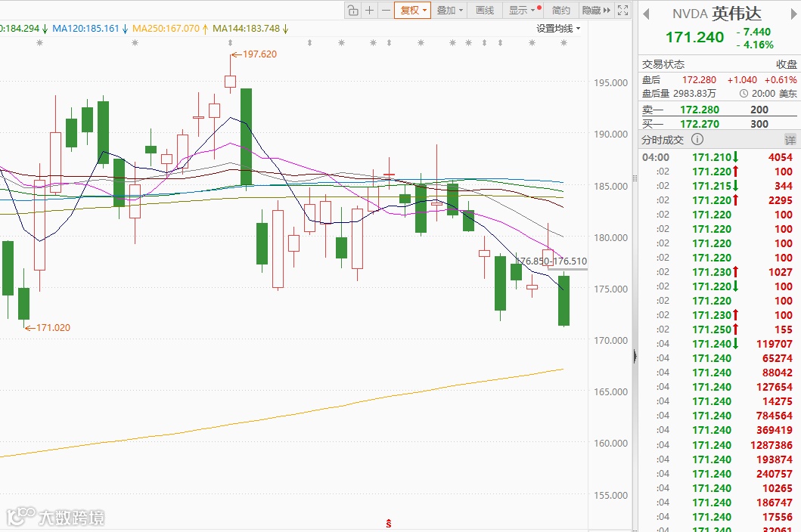The height and width of the screenshot is (532, 801).
Task: Zoom out chart with minus icon
Action: coord(387,11)
